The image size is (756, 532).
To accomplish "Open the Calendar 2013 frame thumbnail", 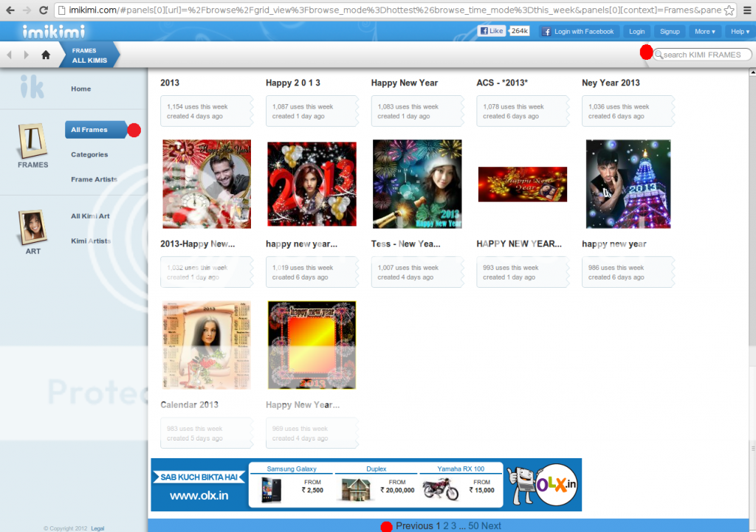I will coord(207,345).
